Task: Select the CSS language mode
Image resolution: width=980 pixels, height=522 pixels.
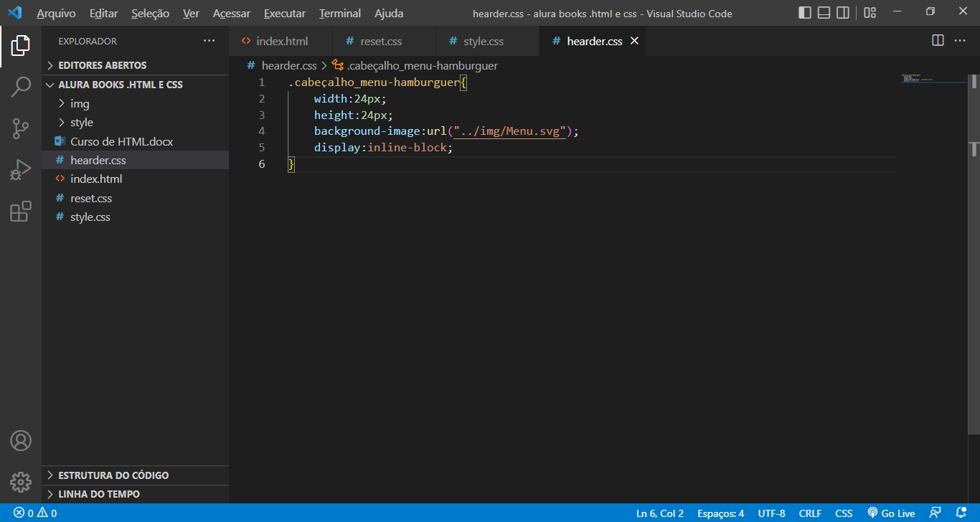Action: [x=844, y=513]
